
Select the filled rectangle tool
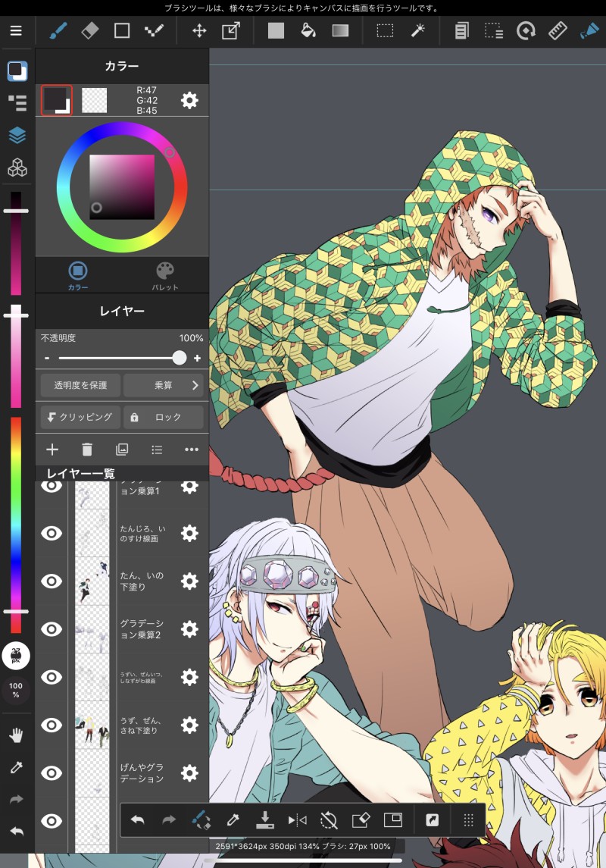click(x=276, y=30)
